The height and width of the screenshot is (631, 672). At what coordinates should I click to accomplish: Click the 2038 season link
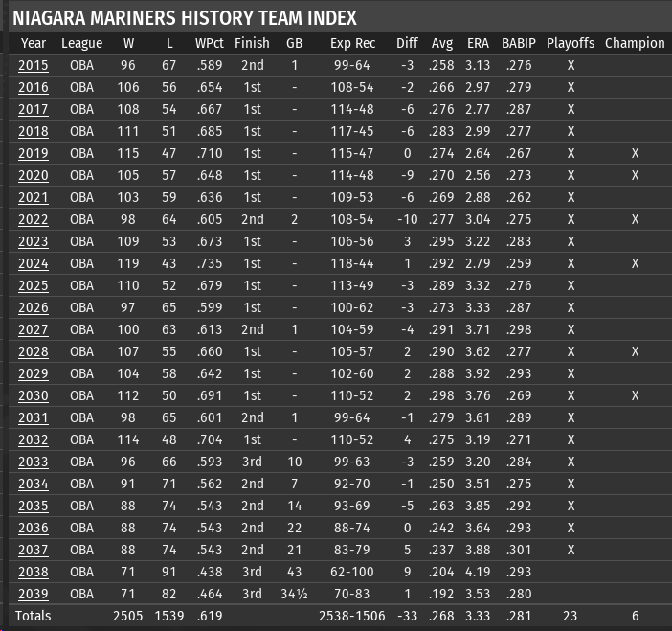pos(34,572)
